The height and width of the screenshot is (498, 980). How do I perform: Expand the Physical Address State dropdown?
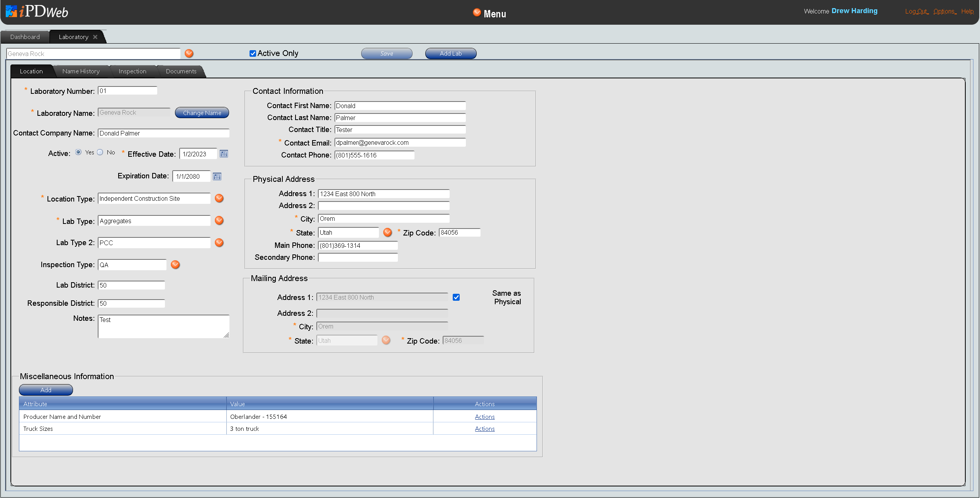387,232
